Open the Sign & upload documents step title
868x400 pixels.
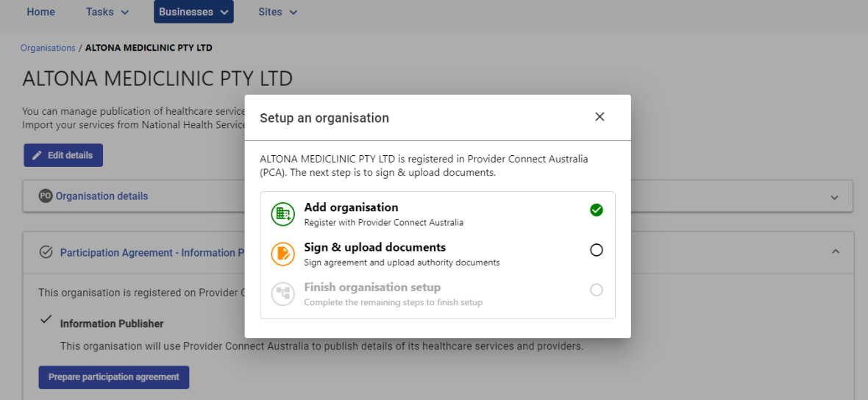pyautogui.click(x=375, y=247)
